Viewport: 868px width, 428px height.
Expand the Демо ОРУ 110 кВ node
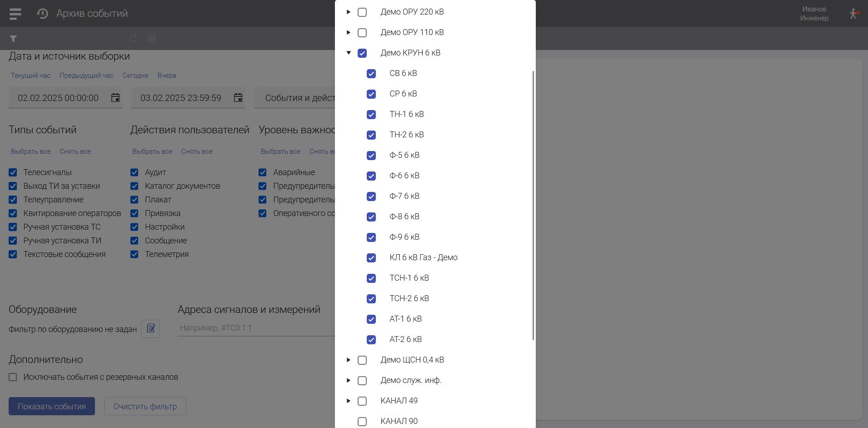point(349,32)
